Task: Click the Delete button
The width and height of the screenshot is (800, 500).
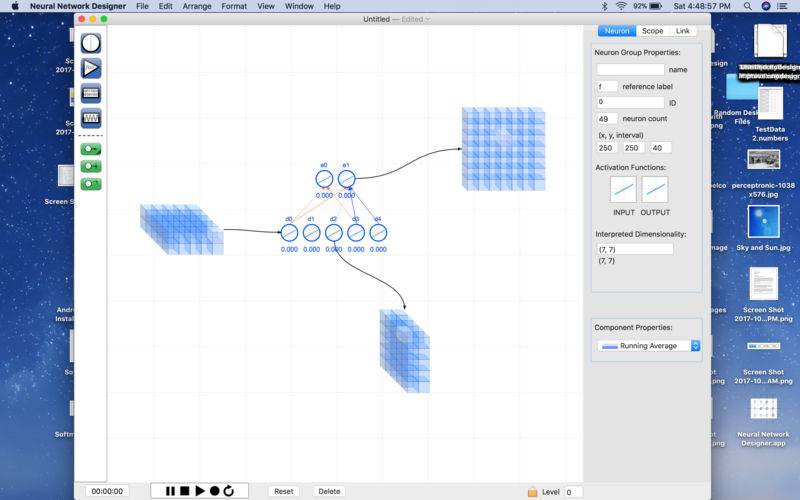Action: pyautogui.click(x=329, y=491)
